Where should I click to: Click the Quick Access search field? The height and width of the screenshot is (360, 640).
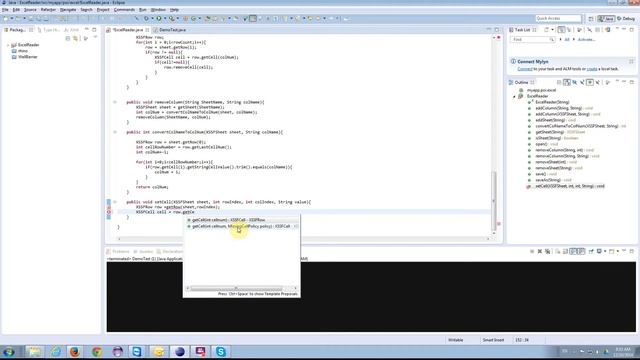click(558, 18)
